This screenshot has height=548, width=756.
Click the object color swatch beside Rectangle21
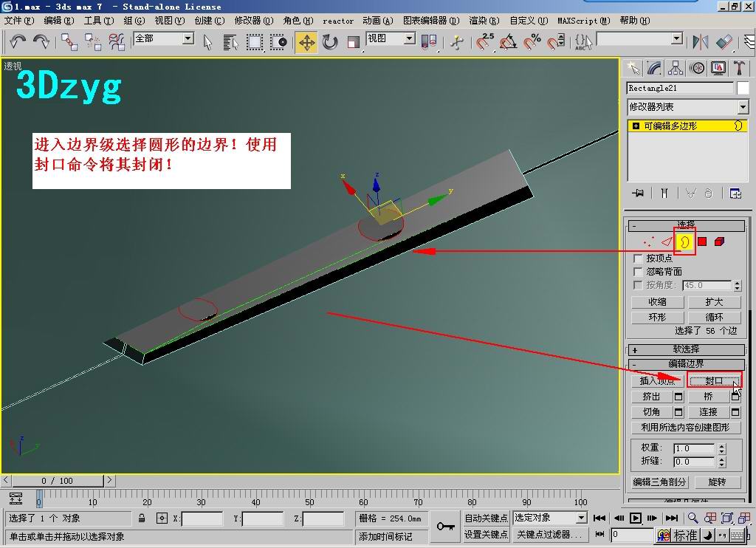pos(743,88)
